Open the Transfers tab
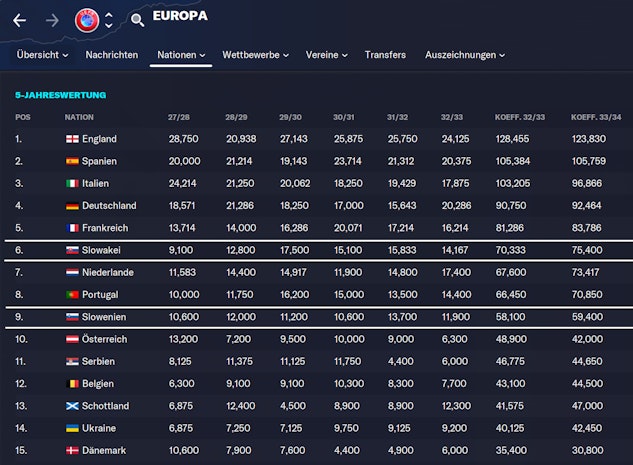Image resolution: width=633 pixels, height=465 pixels. coord(385,54)
